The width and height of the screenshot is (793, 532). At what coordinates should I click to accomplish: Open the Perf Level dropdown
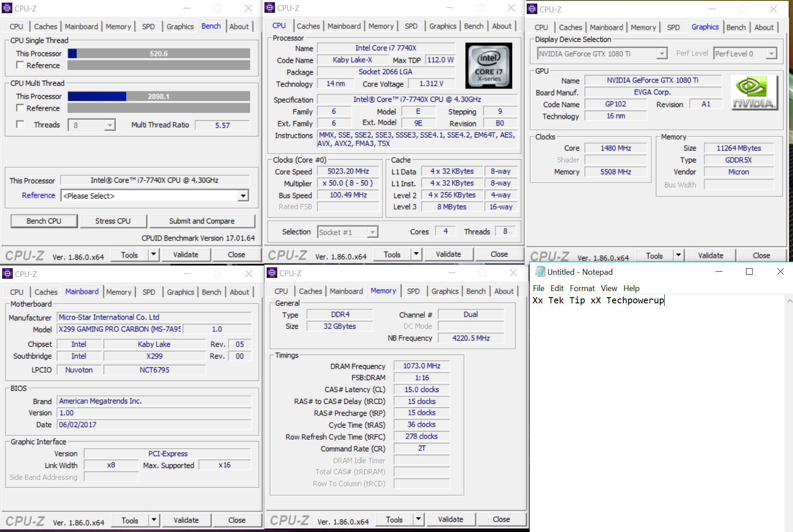[771, 54]
